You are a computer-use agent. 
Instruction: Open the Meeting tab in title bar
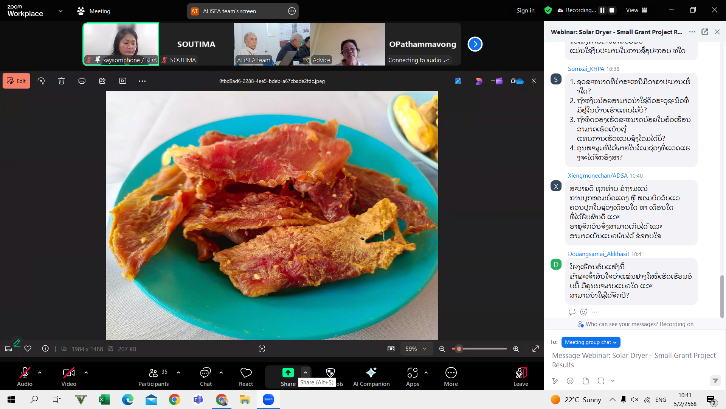(99, 11)
